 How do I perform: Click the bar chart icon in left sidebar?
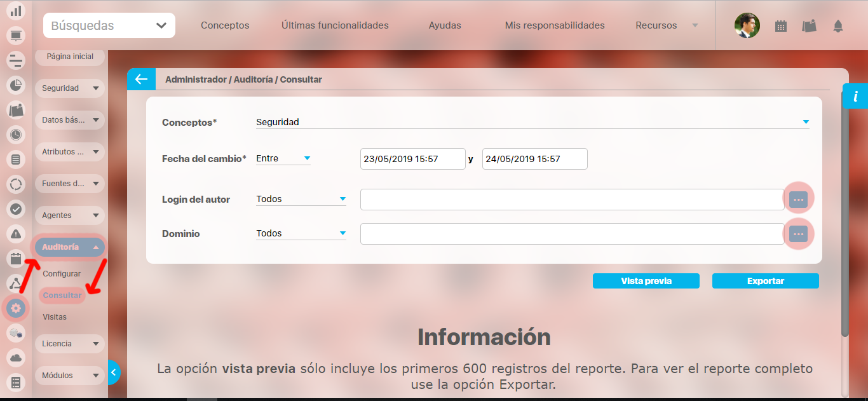pyautogui.click(x=16, y=11)
